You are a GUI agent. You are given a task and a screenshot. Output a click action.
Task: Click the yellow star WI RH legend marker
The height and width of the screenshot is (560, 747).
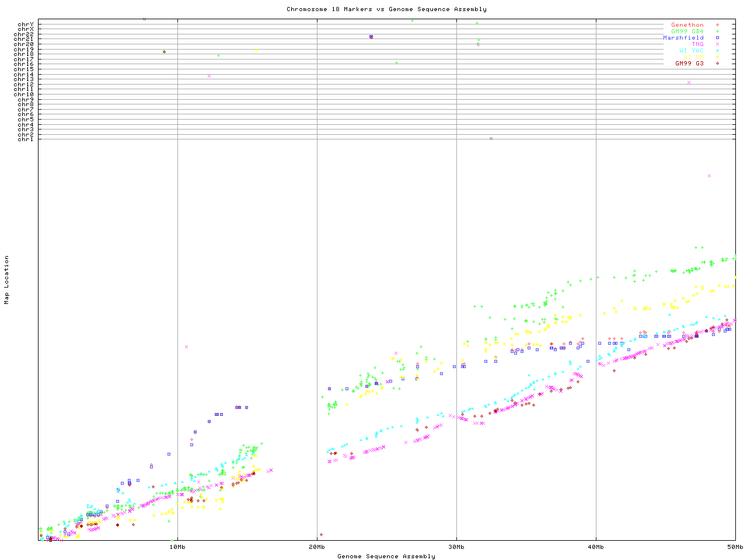(x=717, y=57)
